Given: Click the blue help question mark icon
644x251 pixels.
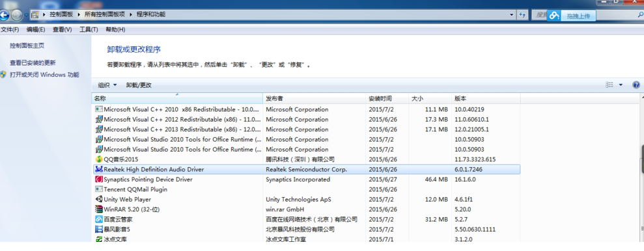Looking at the screenshot, I should click(x=636, y=85).
